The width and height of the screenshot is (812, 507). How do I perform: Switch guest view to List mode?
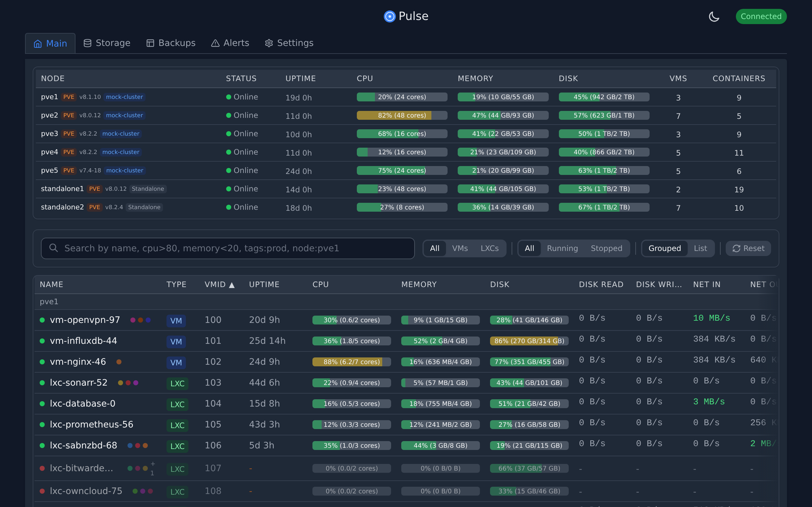(x=700, y=248)
